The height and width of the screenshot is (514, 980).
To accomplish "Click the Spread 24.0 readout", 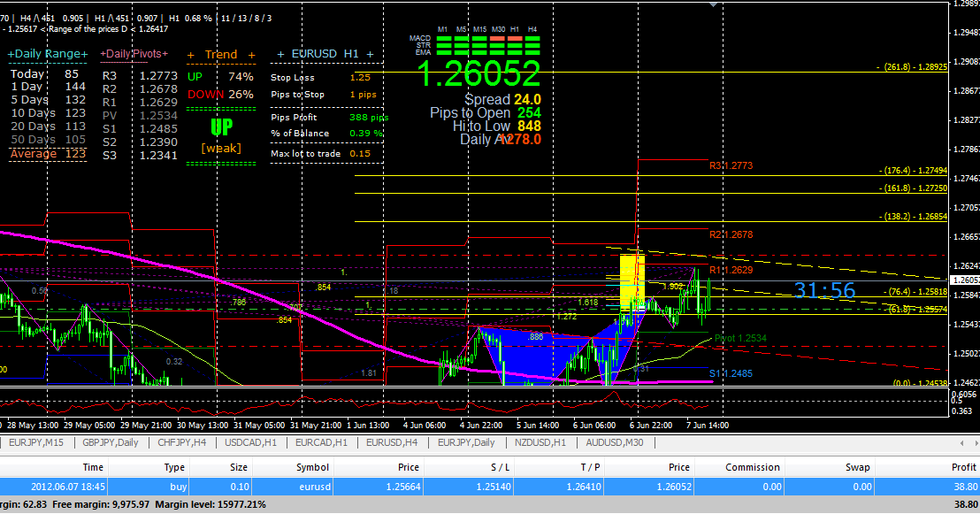I will 502,99.
